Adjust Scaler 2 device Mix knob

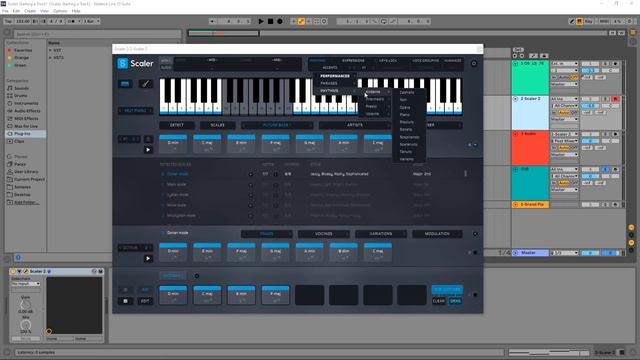click(25, 325)
